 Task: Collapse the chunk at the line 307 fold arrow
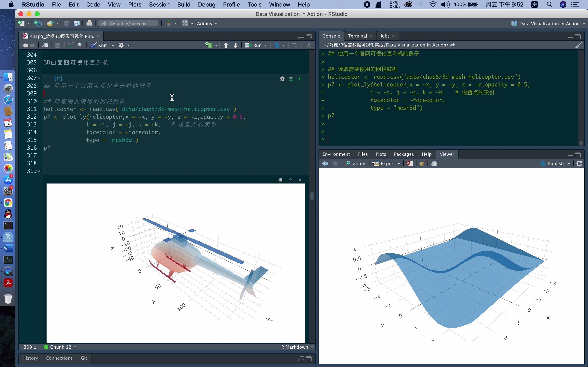(39, 78)
